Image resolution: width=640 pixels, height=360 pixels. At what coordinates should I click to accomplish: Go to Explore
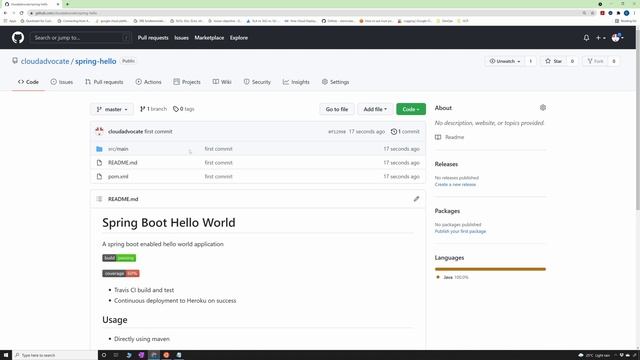[x=239, y=38]
